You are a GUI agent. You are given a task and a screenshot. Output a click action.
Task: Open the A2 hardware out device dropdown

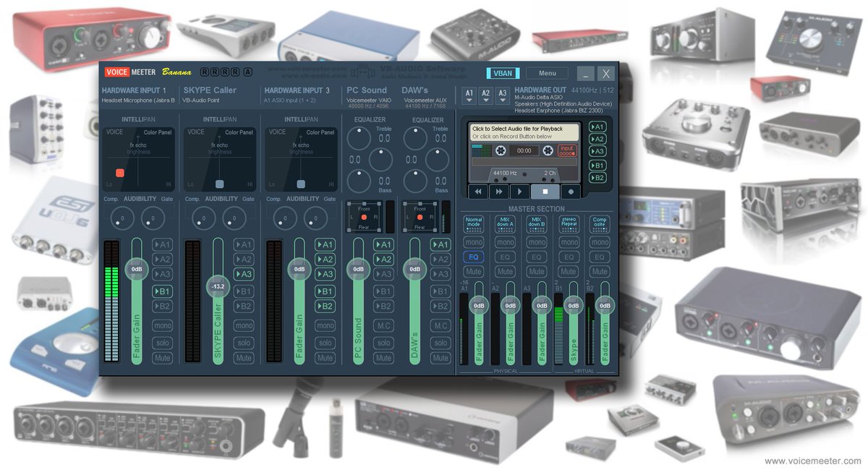point(486,96)
